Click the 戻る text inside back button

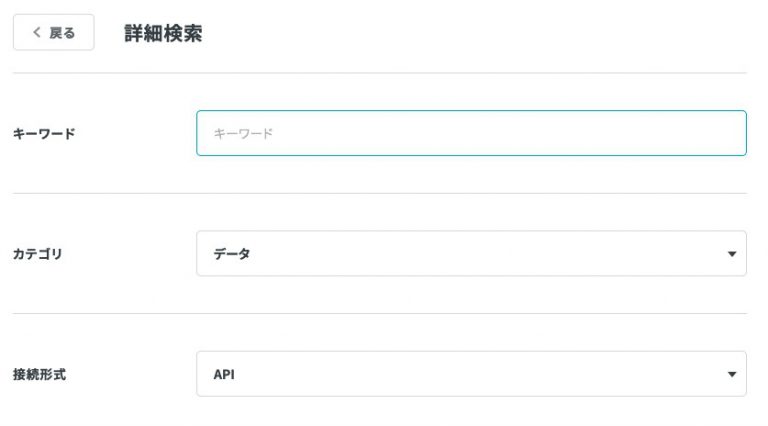pos(62,33)
